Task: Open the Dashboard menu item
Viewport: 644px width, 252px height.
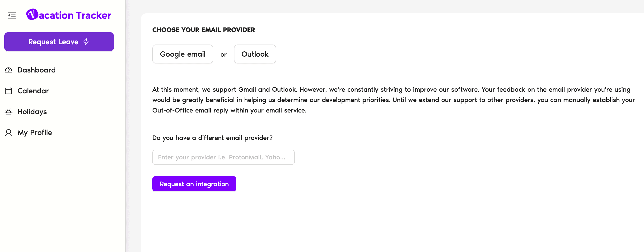Action: tap(37, 70)
